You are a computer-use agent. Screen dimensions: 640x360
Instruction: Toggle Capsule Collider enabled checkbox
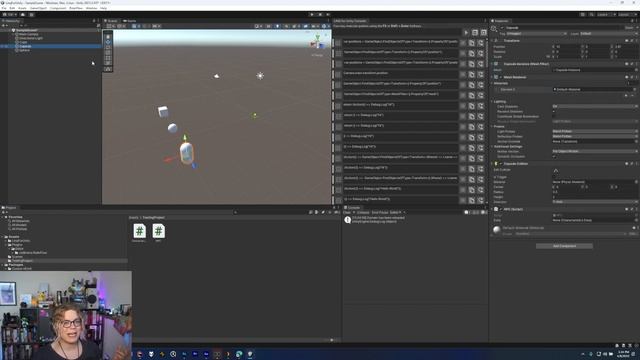tap(501, 164)
